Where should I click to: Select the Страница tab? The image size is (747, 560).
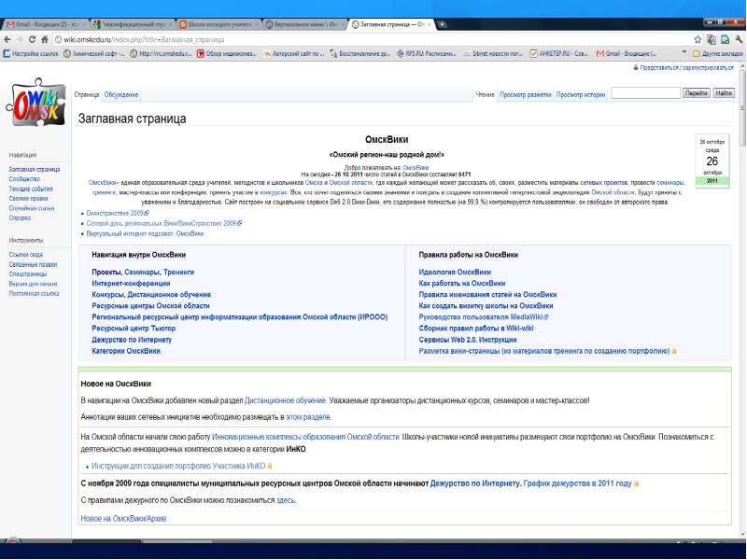coord(86,95)
